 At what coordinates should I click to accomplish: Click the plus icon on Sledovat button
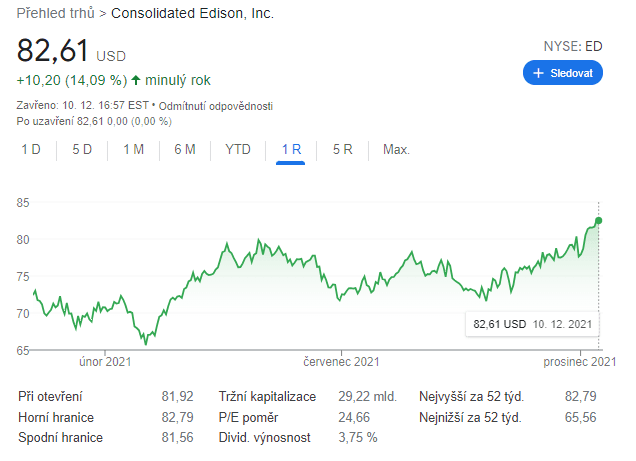click(x=538, y=73)
